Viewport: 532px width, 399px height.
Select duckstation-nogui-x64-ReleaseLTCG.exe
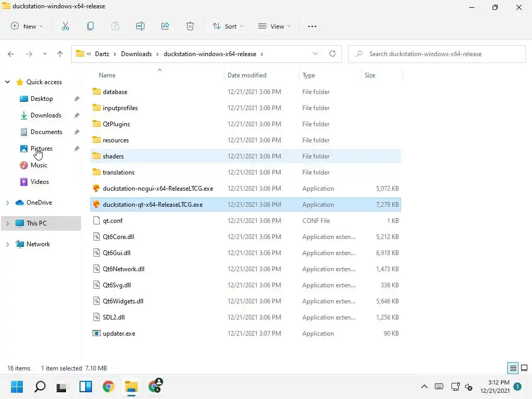pos(246,189)
